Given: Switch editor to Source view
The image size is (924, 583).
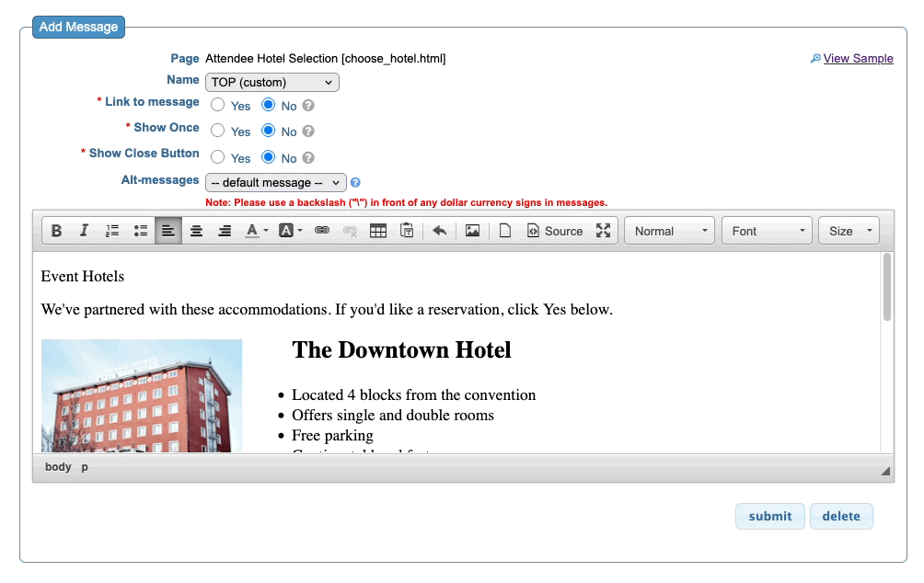Looking at the screenshot, I should [x=555, y=231].
